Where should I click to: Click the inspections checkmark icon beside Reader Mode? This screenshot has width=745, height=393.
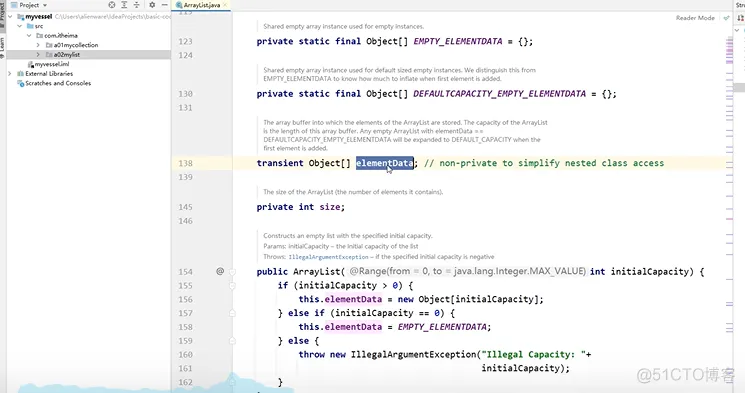(726, 18)
